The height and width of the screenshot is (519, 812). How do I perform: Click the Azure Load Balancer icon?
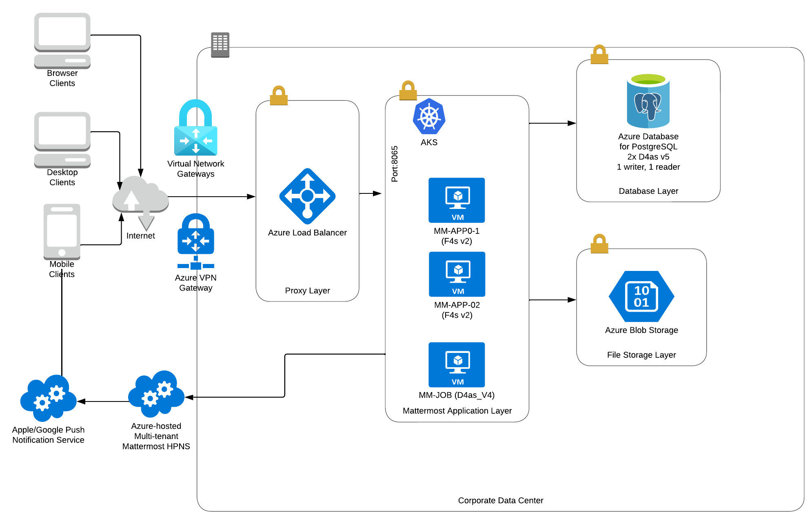307,196
